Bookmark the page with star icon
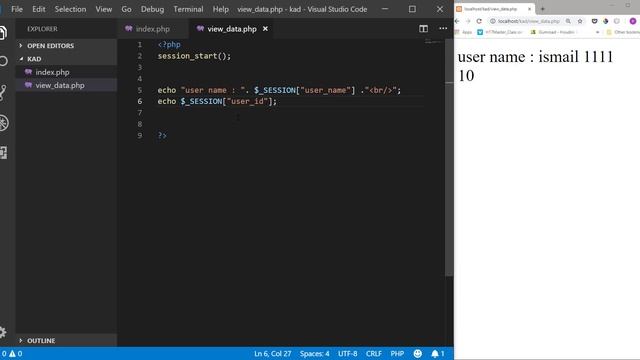Image resolution: width=640 pixels, height=360 pixels. point(580,21)
